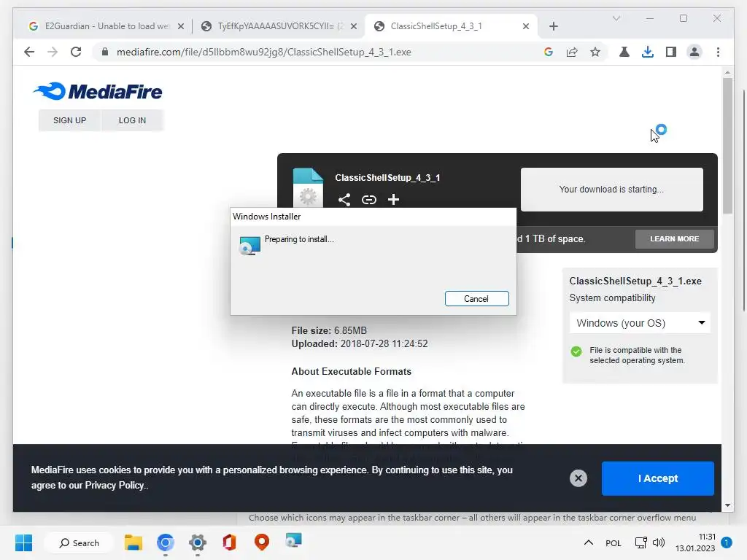Open a new browser tab
The width and height of the screenshot is (747, 560).
pyautogui.click(x=553, y=26)
